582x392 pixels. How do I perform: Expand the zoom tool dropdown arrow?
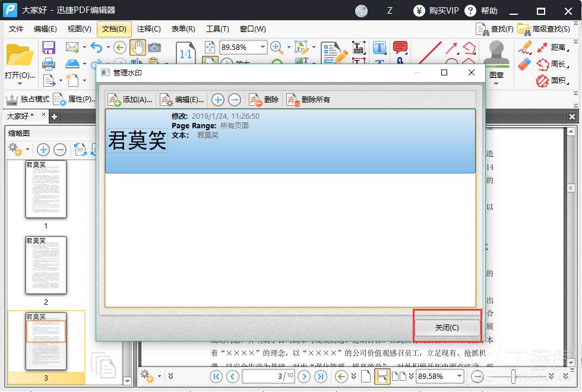pyautogui.click(x=289, y=47)
